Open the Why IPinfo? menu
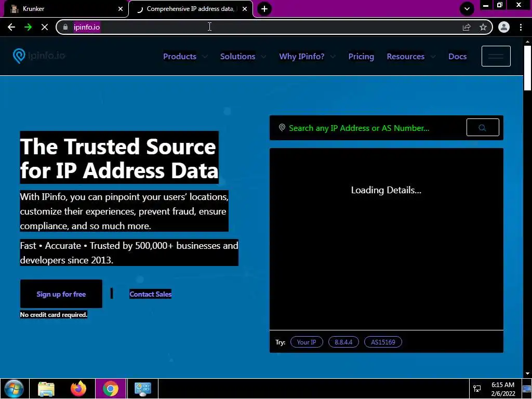This screenshot has width=532, height=399. [302, 56]
